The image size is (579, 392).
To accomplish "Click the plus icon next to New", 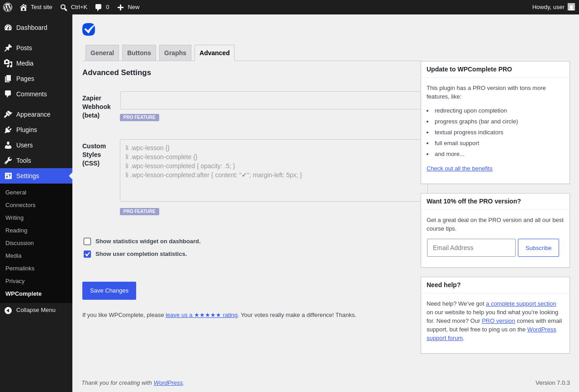I will click(x=120, y=7).
